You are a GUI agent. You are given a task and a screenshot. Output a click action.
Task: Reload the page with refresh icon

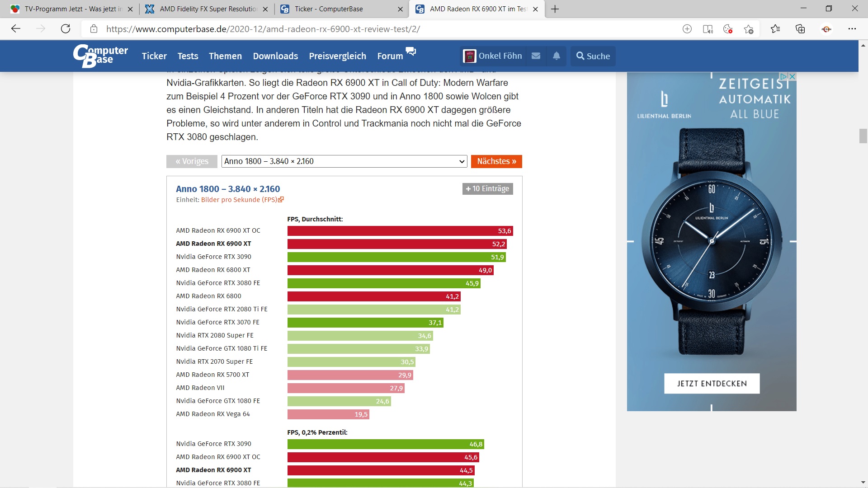click(66, 29)
